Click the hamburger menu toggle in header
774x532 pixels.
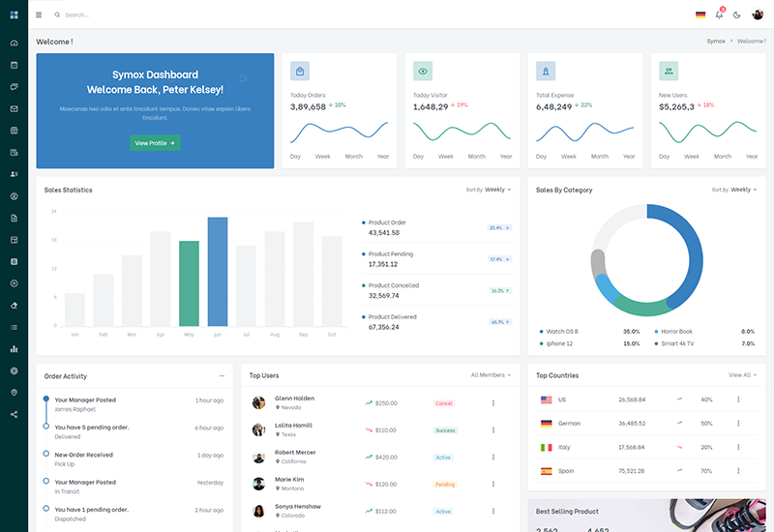[x=39, y=15]
